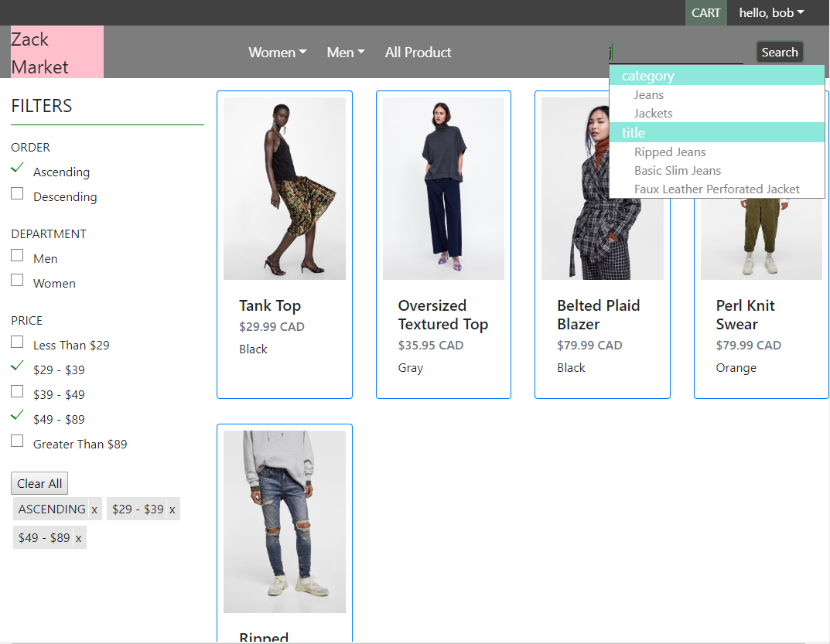Click the Search button
The width and height of the screenshot is (830, 644).
pos(779,51)
